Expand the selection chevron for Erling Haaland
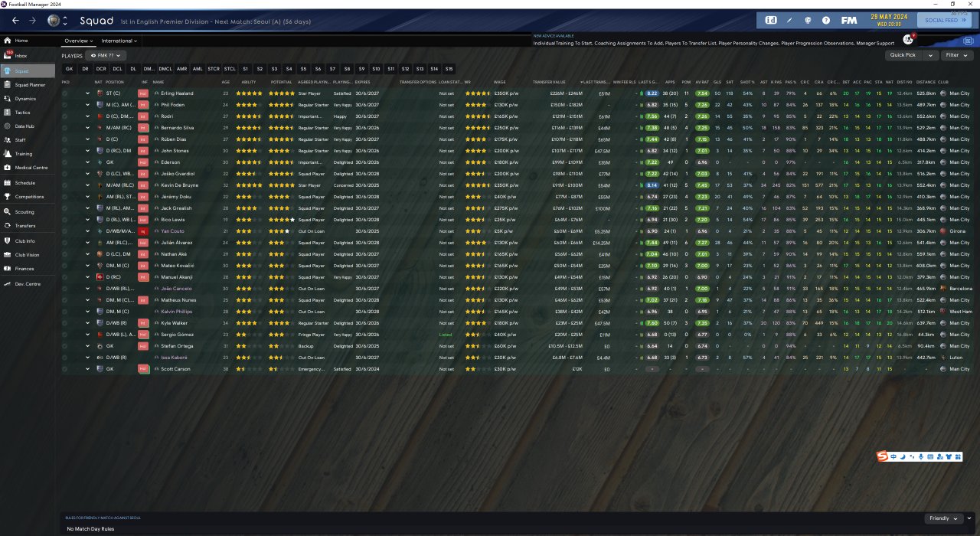 tap(87, 93)
